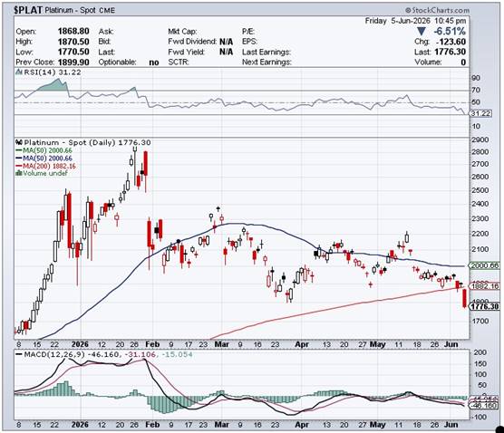Image resolution: width=504 pixels, height=433 pixels.
Task: Click the RSI(14) 31.22 indicator label
Action: (53, 72)
